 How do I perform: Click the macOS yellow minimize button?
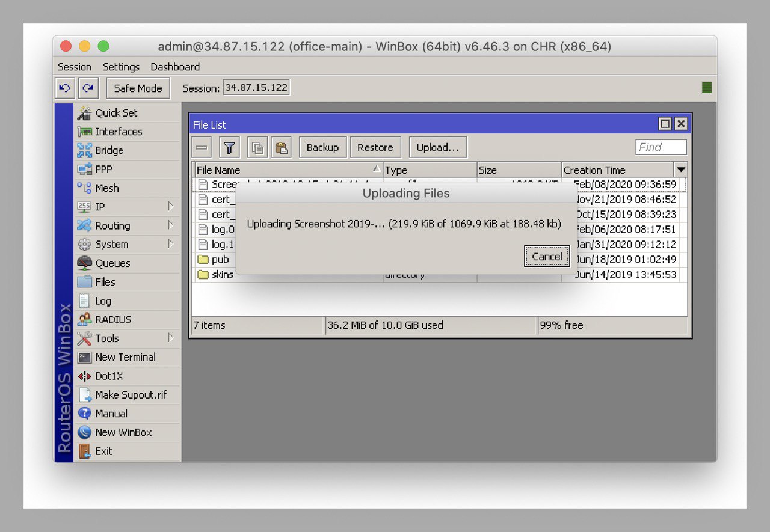(85, 46)
